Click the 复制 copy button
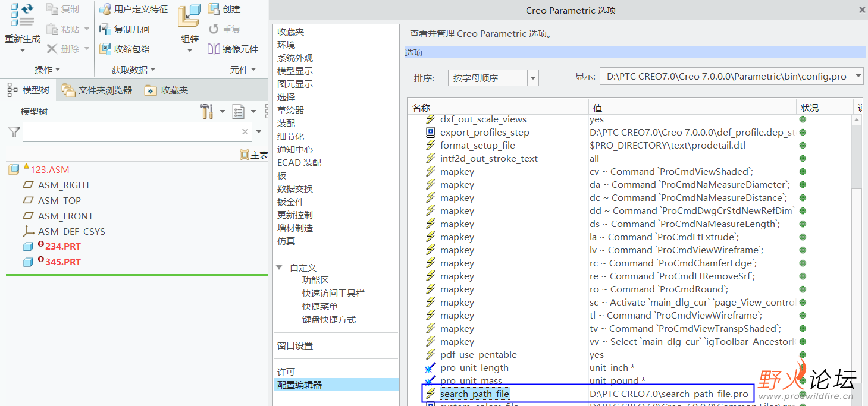Image resolution: width=868 pixels, height=406 pixels. [62, 9]
